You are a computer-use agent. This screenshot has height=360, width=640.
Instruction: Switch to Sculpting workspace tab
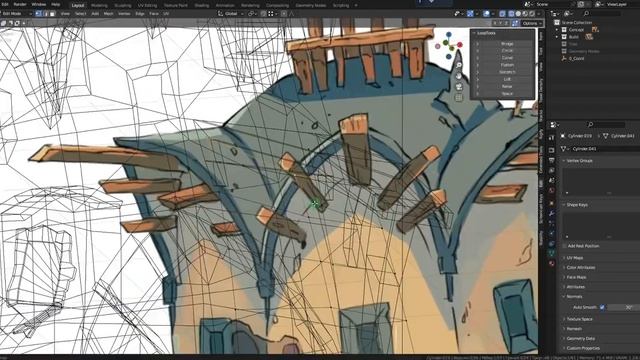tap(122, 5)
